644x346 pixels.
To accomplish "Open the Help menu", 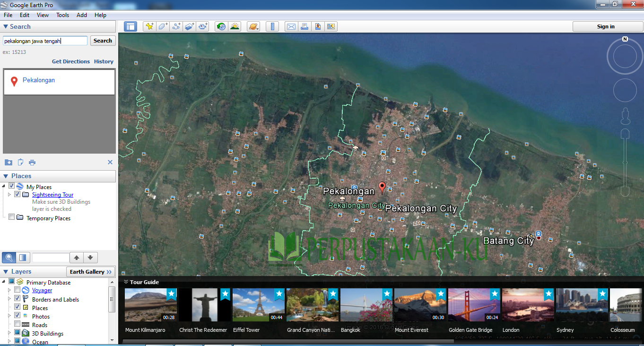I will [x=100, y=15].
